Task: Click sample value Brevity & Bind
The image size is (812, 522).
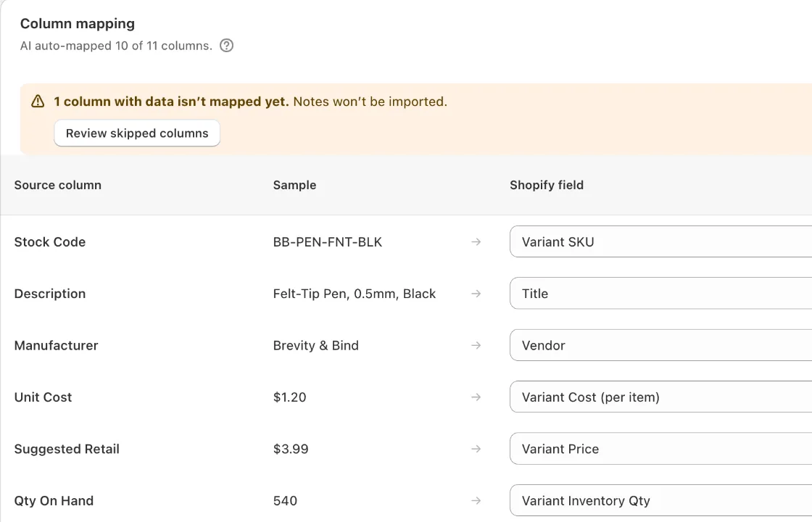Action: point(316,345)
